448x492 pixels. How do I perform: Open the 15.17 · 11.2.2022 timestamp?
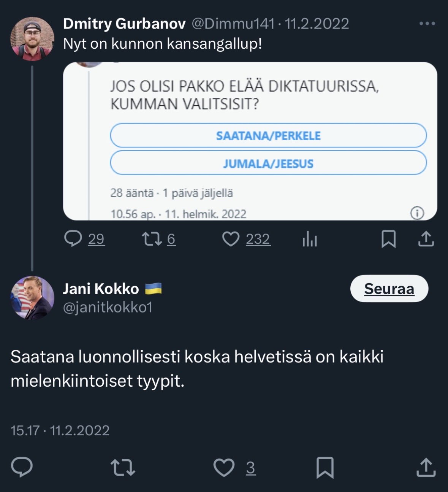(60, 430)
